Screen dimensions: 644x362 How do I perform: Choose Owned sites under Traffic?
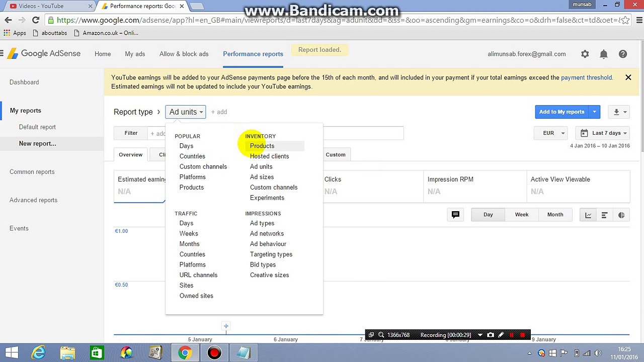(x=196, y=296)
